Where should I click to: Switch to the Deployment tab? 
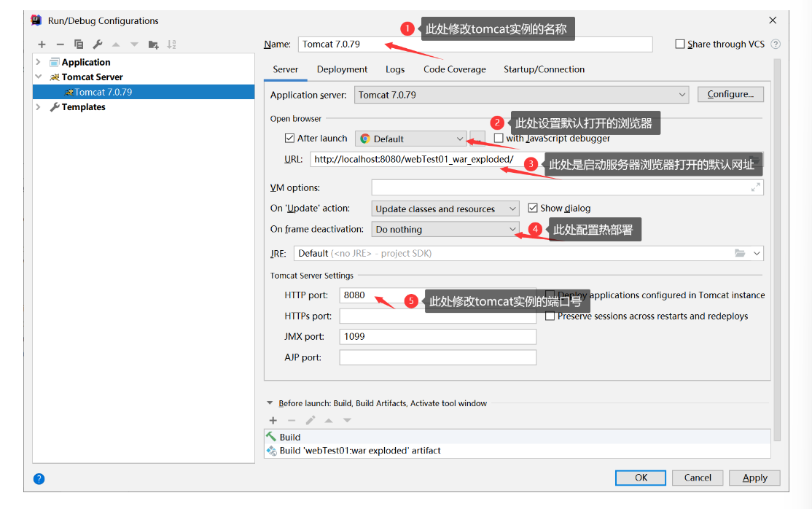(342, 69)
